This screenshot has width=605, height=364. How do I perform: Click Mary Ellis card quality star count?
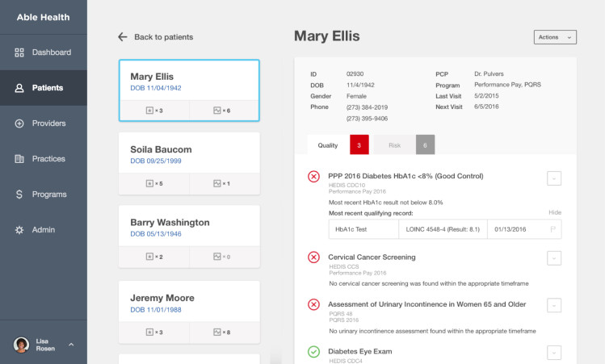154,111
